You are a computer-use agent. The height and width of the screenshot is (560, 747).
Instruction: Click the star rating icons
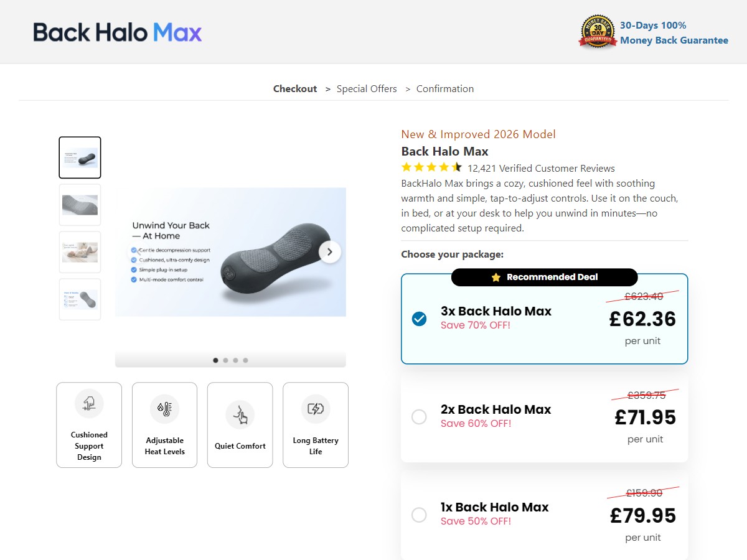(x=431, y=167)
